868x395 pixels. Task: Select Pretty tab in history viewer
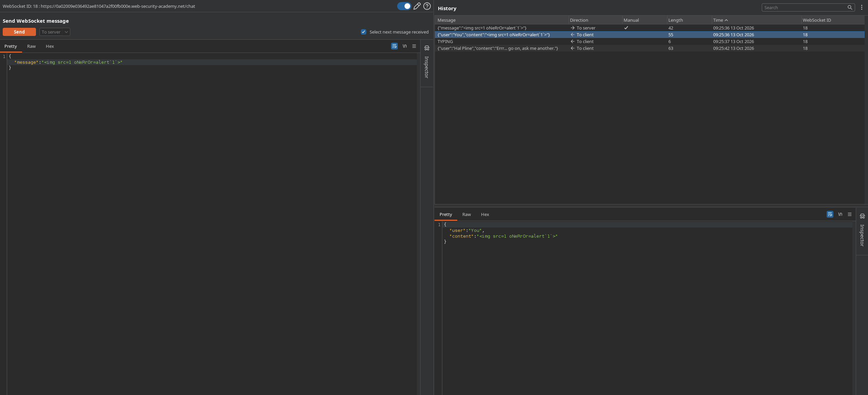click(446, 214)
